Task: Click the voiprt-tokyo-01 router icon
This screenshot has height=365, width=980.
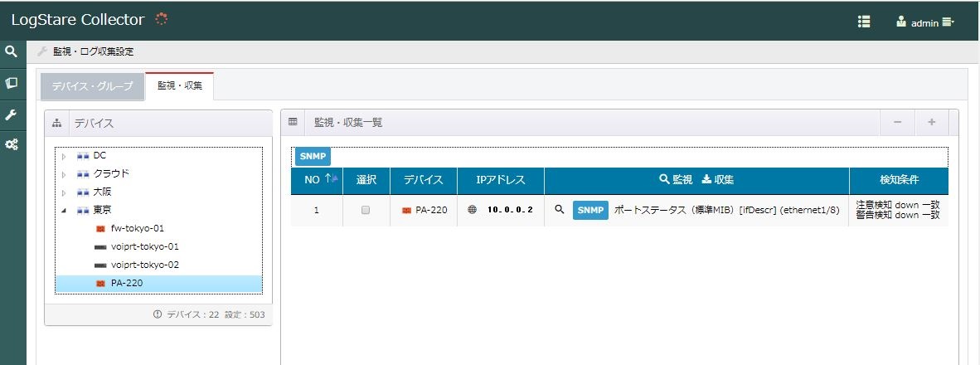Action: (x=100, y=247)
